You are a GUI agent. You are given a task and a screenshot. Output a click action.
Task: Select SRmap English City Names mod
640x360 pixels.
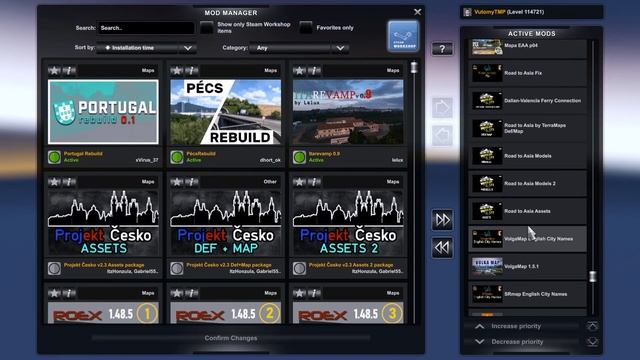(x=527, y=294)
